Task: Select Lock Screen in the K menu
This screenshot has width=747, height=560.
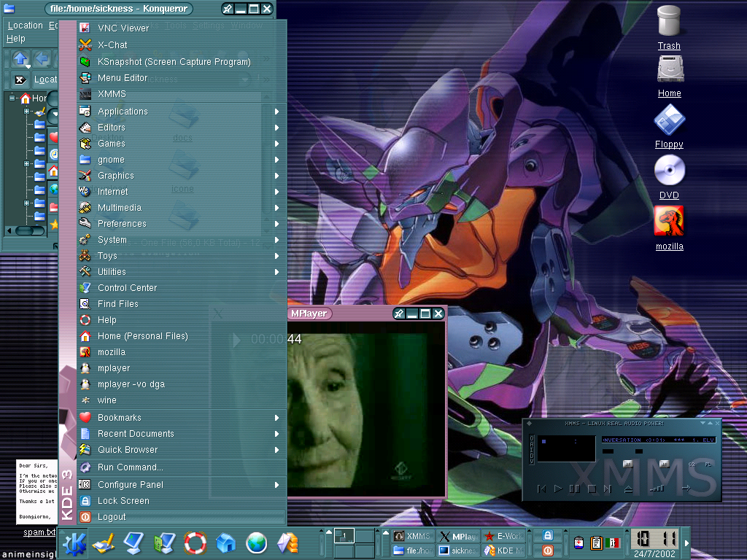Action: [181, 501]
